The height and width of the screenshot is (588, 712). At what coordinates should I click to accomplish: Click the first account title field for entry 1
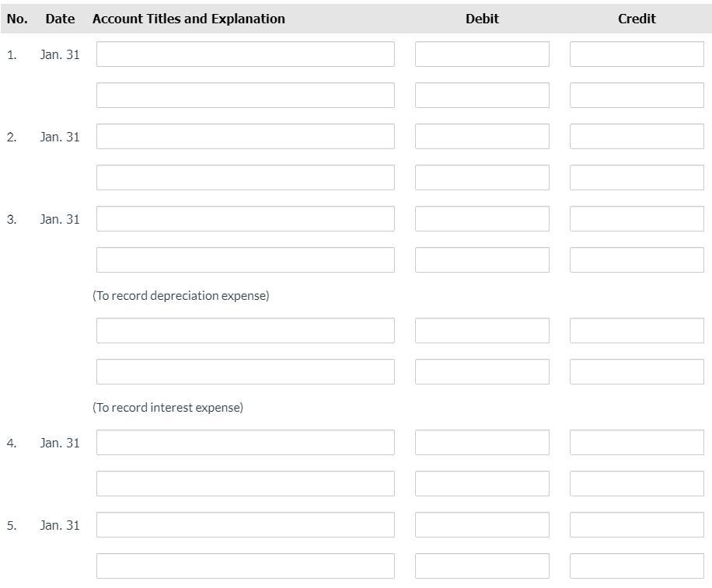coord(245,54)
